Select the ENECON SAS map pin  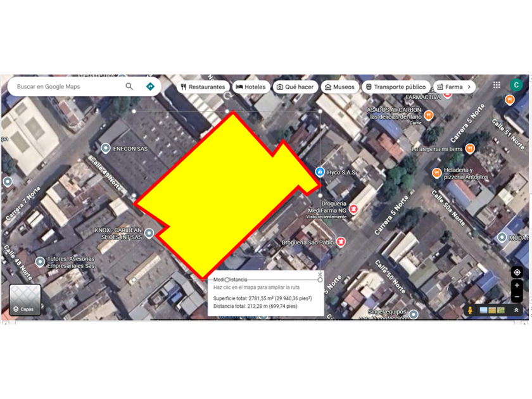coord(106,148)
